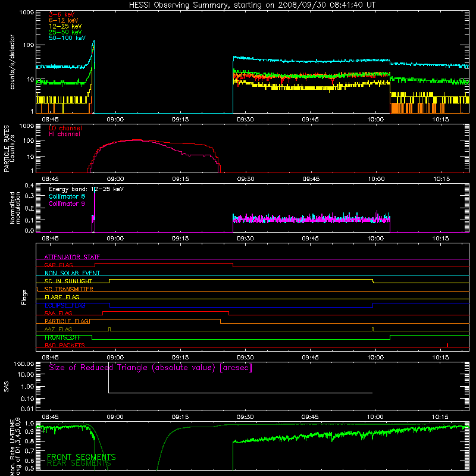This screenshot has height=476, width=476.
Task: Click the SAA_FLAG label
Action: 58,313
